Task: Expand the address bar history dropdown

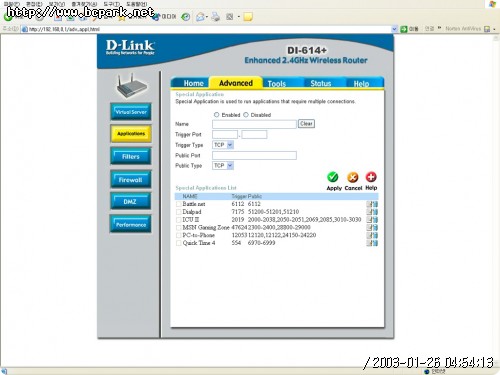Action: click(x=394, y=29)
